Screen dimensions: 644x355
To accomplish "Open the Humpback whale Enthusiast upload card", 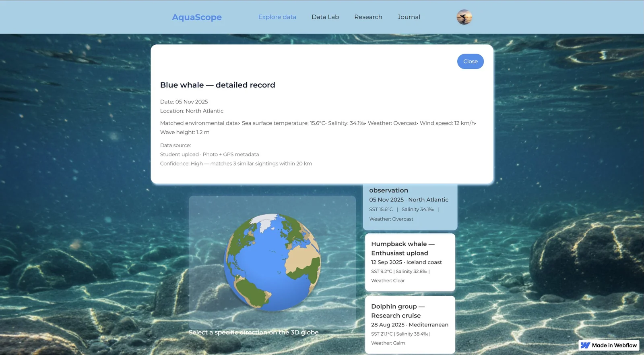I will click(410, 262).
